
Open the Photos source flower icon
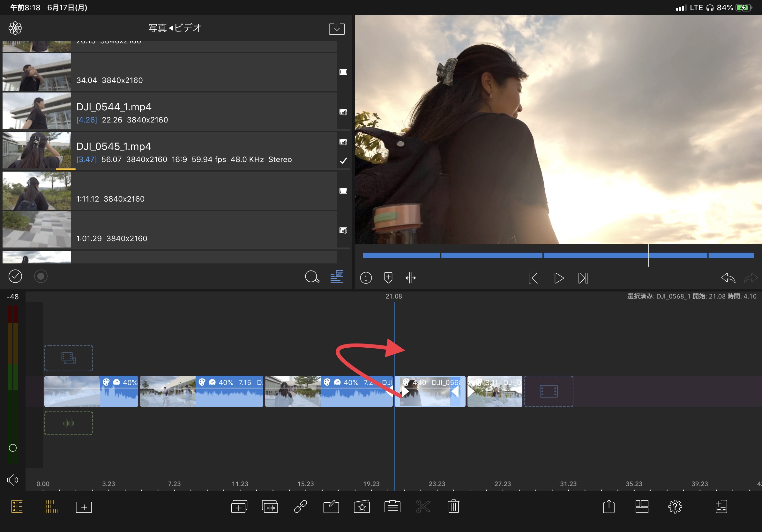(15, 28)
